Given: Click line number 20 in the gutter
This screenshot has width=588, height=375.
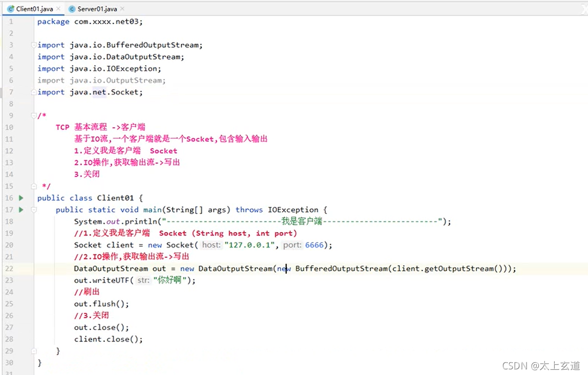Looking at the screenshot, I should click(9, 245).
